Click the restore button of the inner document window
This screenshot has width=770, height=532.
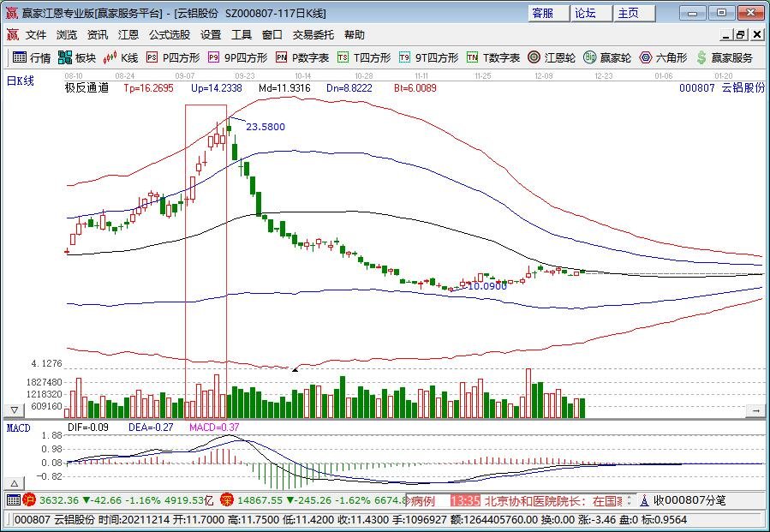[x=740, y=34]
